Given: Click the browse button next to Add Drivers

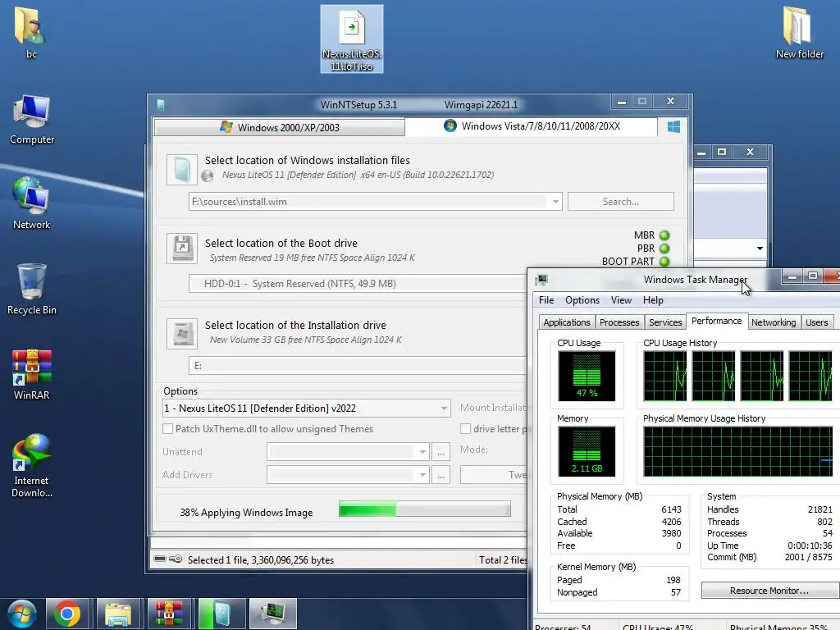Looking at the screenshot, I should 441,475.
